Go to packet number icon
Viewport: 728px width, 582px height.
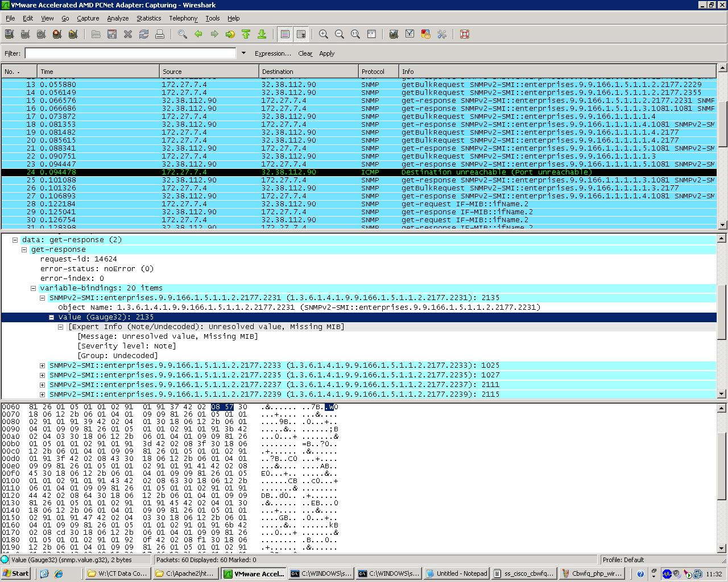(x=230, y=34)
